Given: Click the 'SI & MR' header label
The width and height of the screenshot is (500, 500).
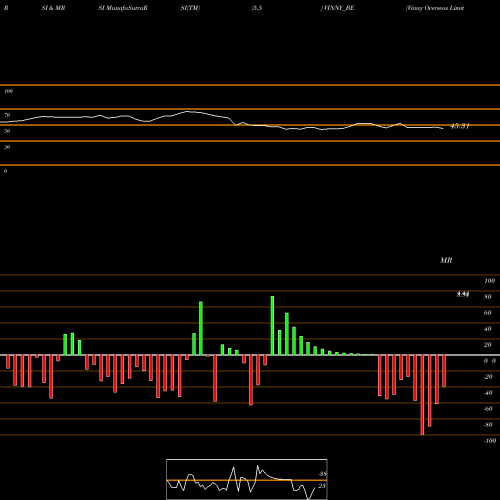Looking at the screenshot, I should coord(53,8).
